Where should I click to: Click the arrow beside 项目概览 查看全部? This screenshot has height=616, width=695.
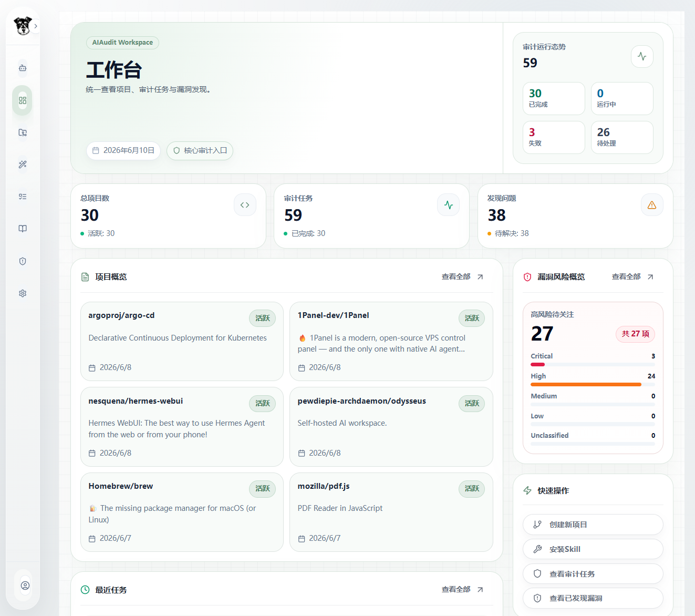pos(480,277)
